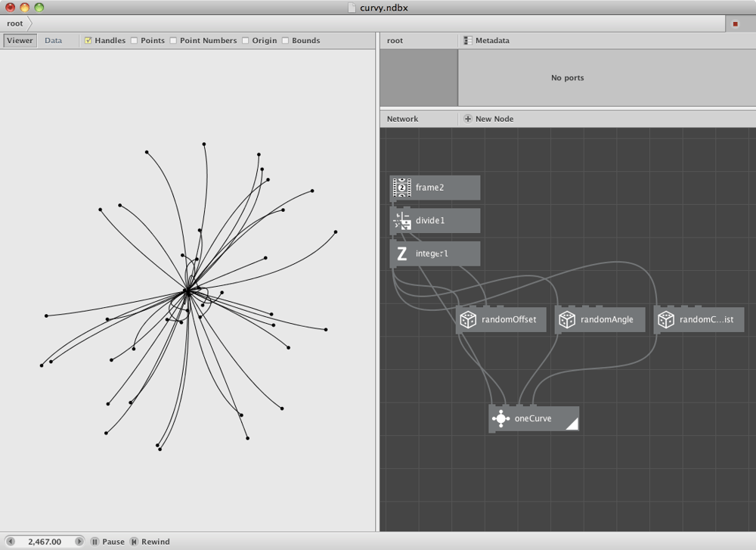Open Metadata for the root node
Viewport: 756px width, 550px height.
coord(486,41)
